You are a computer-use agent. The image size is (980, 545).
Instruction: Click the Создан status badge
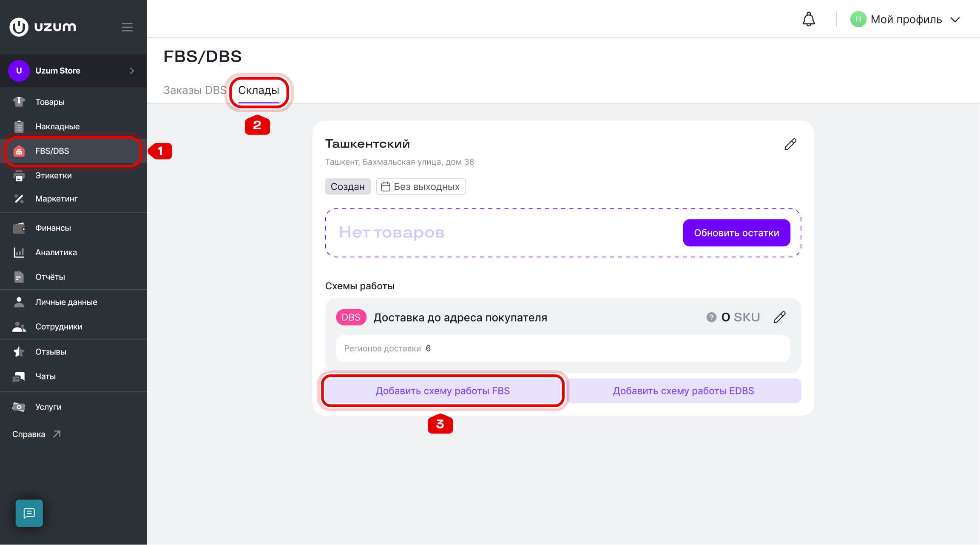348,186
